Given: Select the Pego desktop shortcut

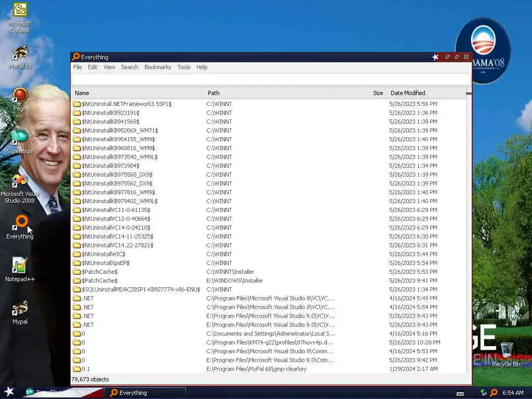Looking at the screenshot, I should click(x=20, y=99).
